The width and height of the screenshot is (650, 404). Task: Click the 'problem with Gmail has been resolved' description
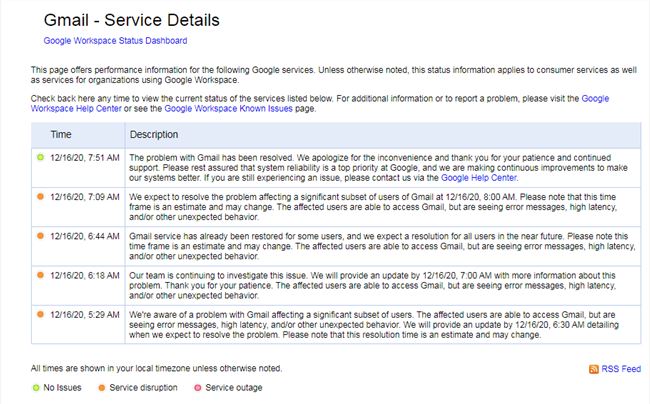[378, 168]
